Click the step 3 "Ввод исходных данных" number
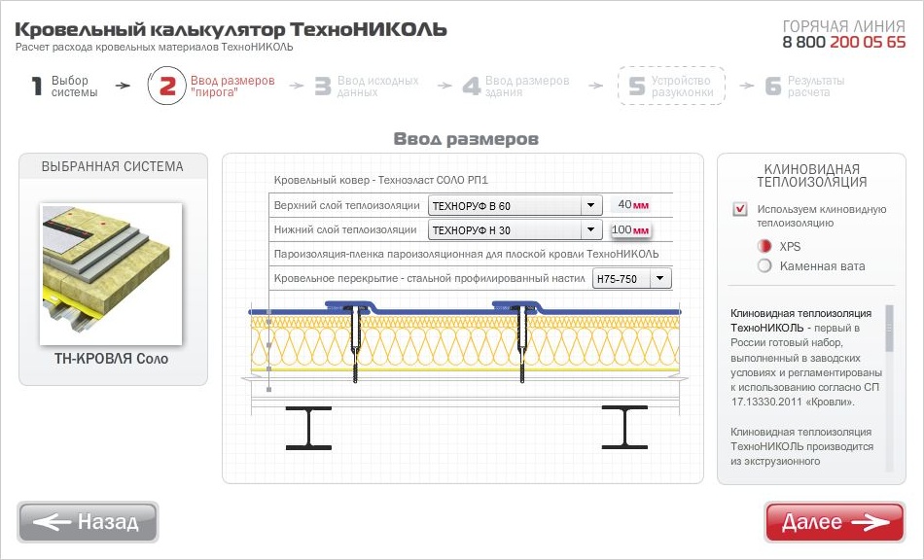The height and width of the screenshot is (560, 924). tap(323, 87)
